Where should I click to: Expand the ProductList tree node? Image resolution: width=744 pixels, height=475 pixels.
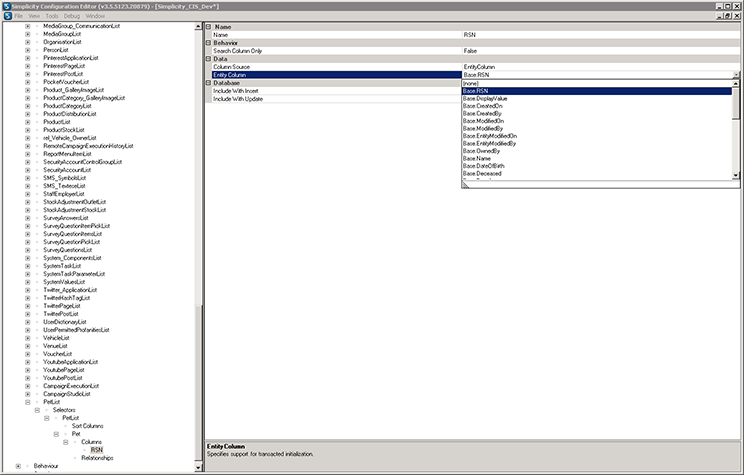(28, 122)
